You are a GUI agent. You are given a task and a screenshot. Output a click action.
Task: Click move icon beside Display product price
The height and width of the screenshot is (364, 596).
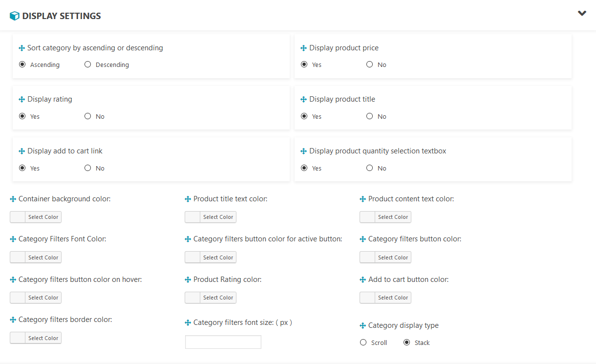point(303,48)
